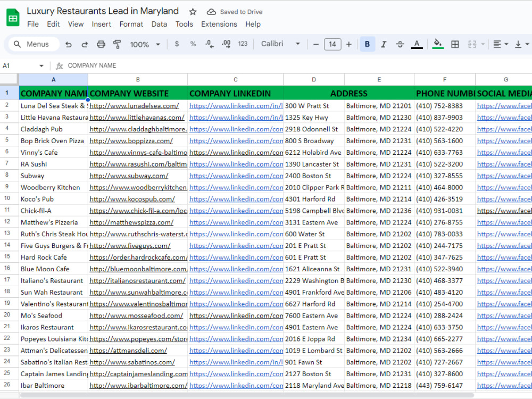Screen dimensions: 532x399
Task: Expand the merge cells type arrow
Action: point(483,44)
